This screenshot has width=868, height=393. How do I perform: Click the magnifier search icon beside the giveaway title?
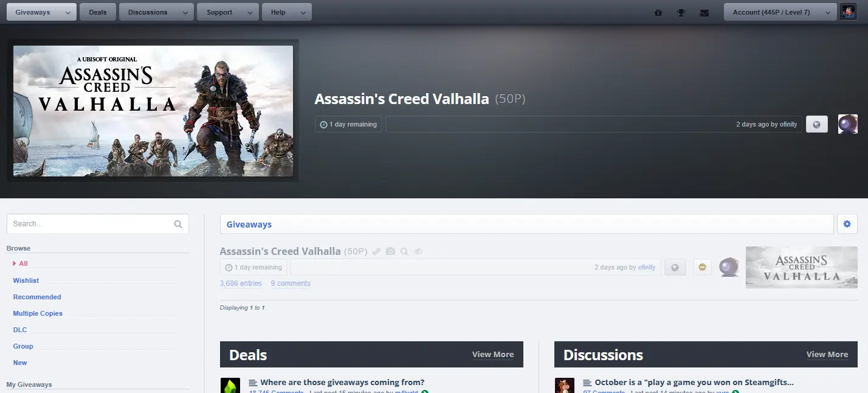pos(404,251)
